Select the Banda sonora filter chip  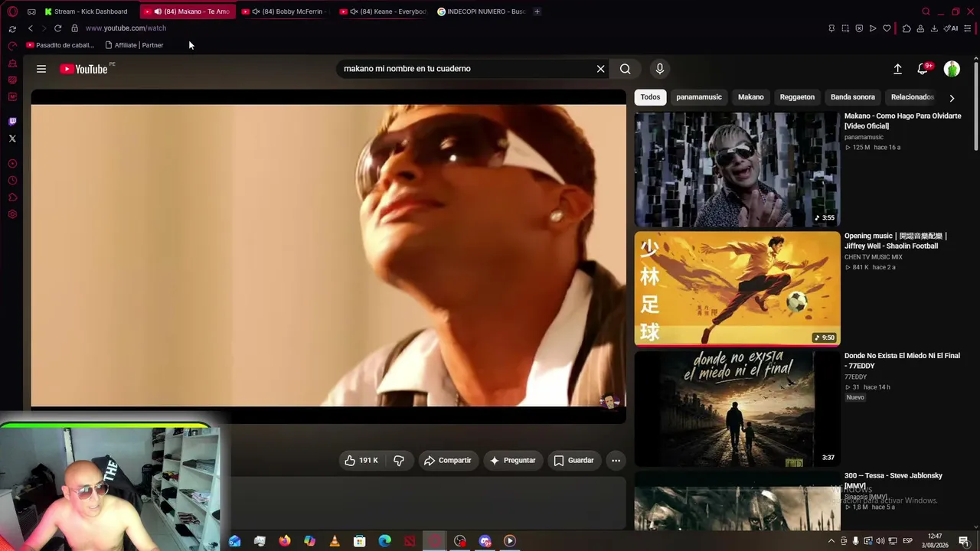tap(852, 97)
